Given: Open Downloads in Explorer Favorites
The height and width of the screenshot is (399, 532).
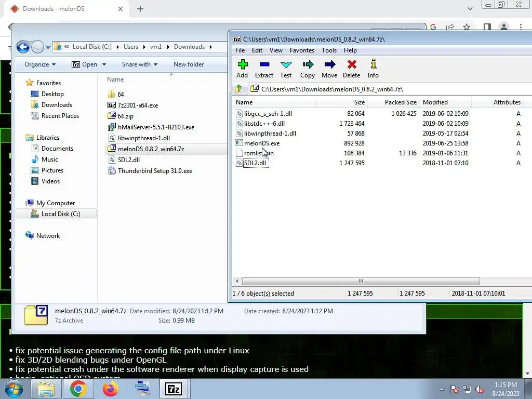Looking at the screenshot, I should 51,105.
